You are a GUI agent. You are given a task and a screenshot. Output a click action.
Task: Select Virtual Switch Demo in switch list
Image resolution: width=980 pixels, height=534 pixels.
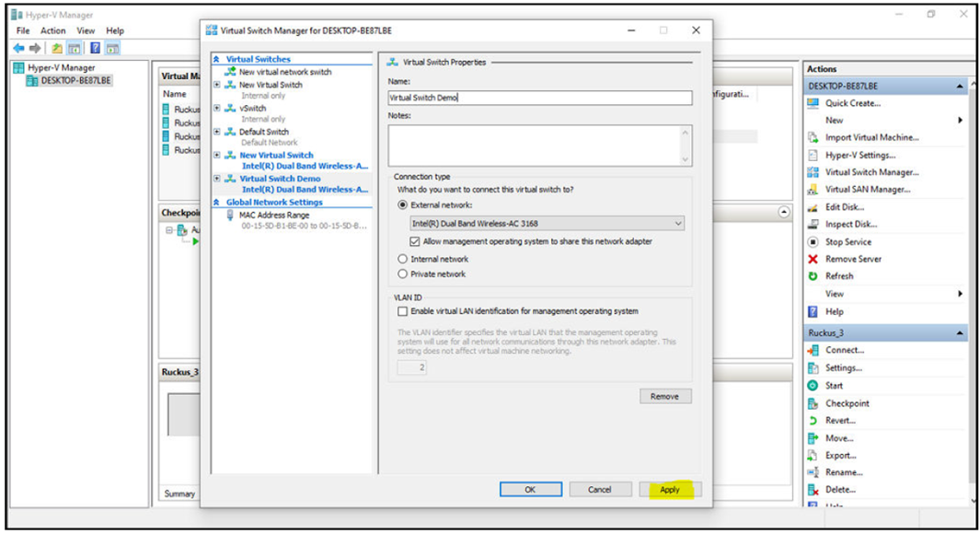(280, 179)
